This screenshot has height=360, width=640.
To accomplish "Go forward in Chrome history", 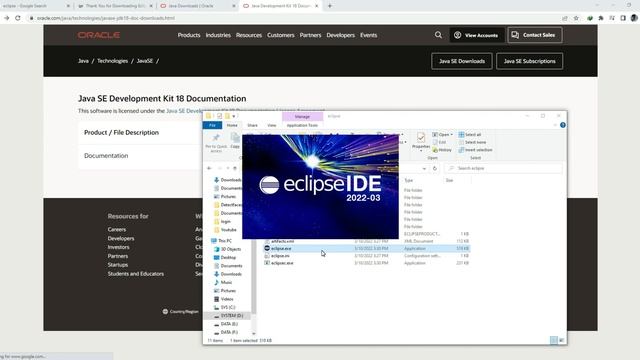I will point(7,18).
